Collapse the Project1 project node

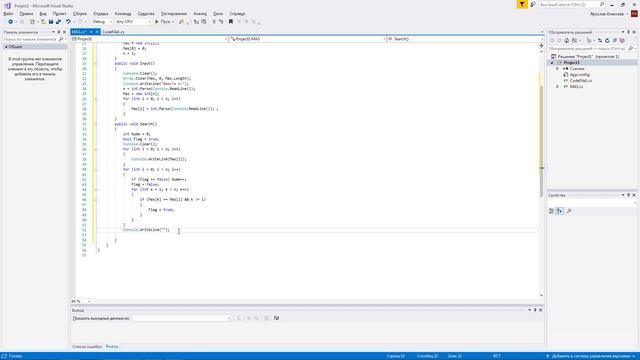coord(552,62)
